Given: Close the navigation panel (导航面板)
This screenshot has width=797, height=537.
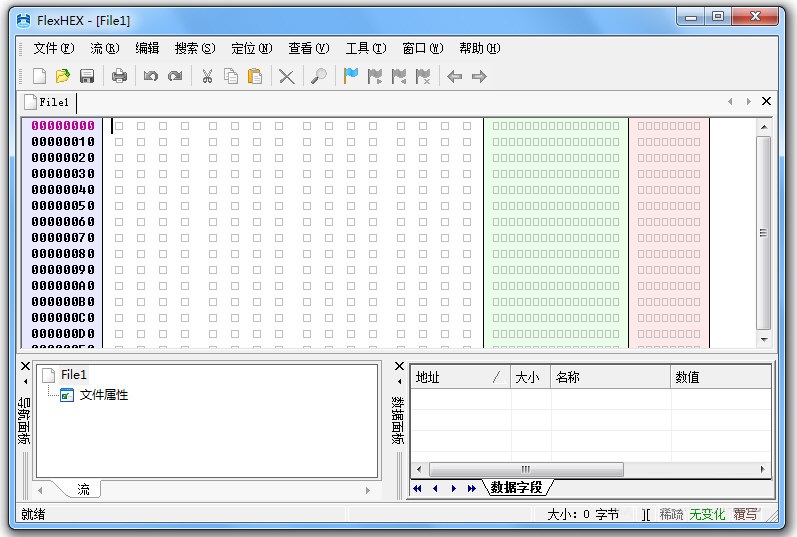Looking at the screenshot, I should pos(25,366).
